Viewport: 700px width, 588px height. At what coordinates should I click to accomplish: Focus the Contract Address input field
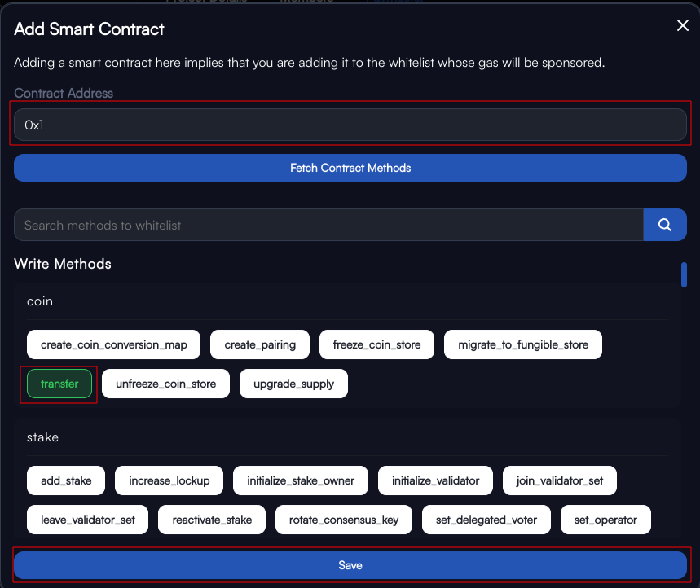(x=350, y=125)
